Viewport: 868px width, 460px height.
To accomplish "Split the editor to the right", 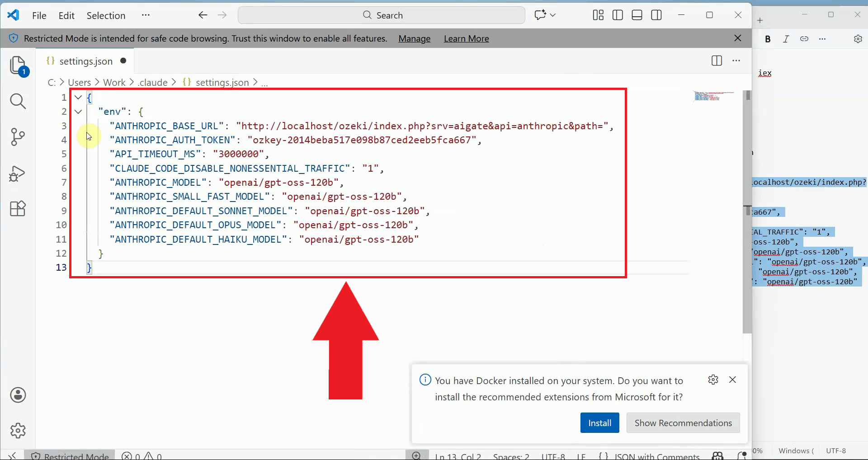I will pyautogui.click(x=717, y=61).
